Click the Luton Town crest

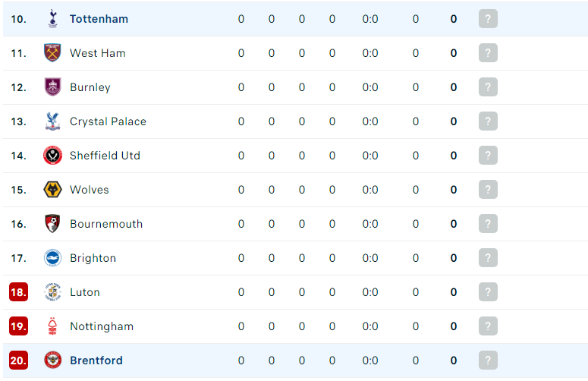click(52, 291)
